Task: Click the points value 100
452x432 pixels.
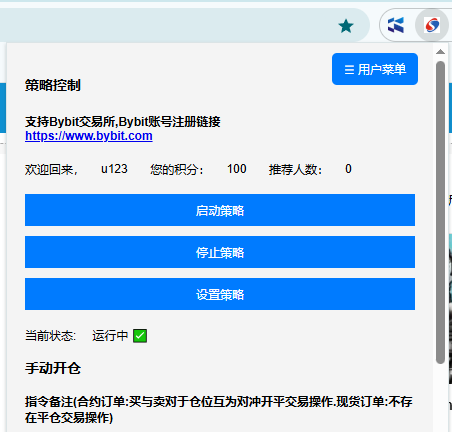Action: point(237,169)
